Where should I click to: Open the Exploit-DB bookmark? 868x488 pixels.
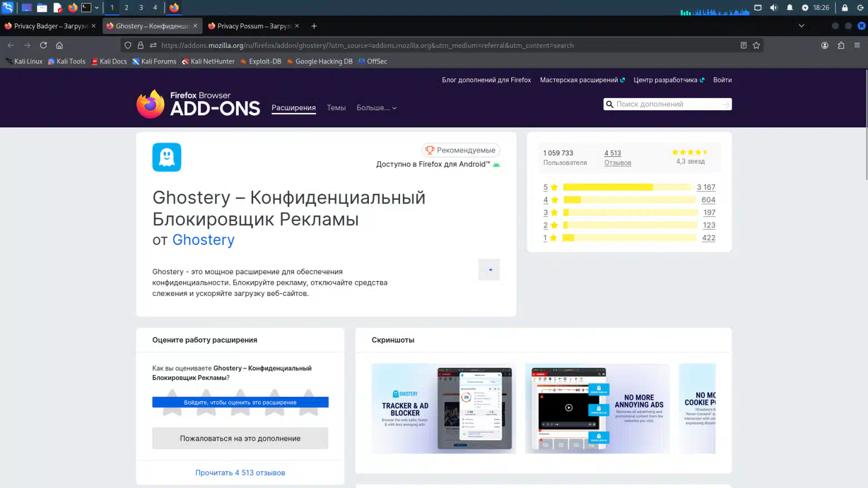(x=260, y=62)
